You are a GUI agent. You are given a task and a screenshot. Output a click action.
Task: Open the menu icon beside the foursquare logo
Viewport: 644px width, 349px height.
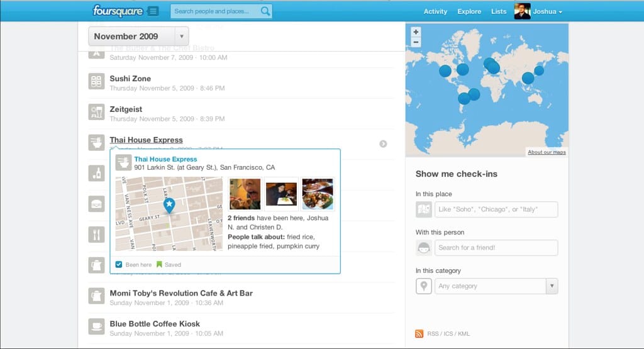153,11
